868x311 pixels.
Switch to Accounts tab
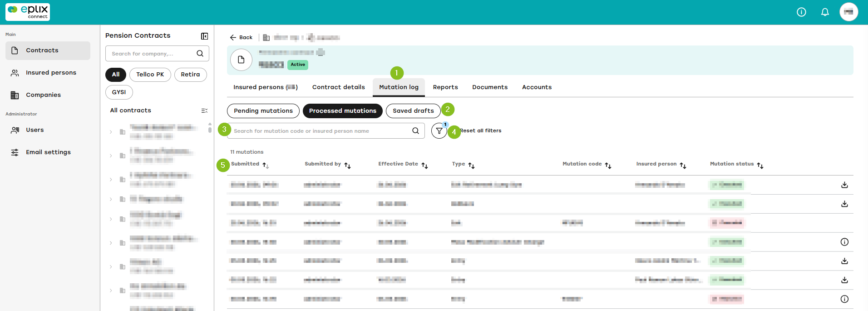pyautogui.click(x=537, y=87)
